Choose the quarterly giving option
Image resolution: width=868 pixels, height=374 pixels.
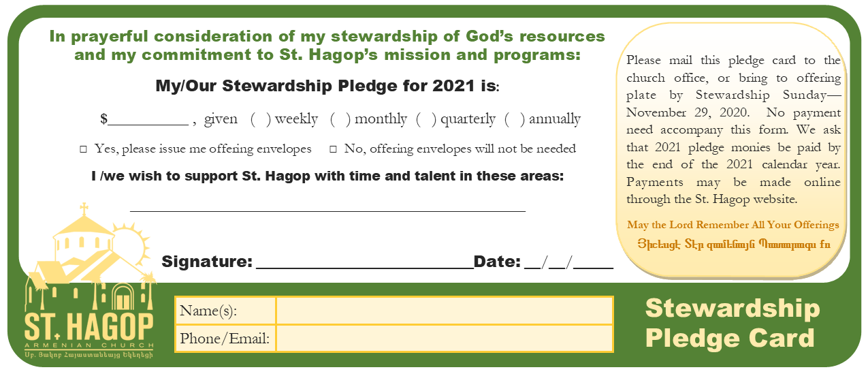click(x=425, y=119)
